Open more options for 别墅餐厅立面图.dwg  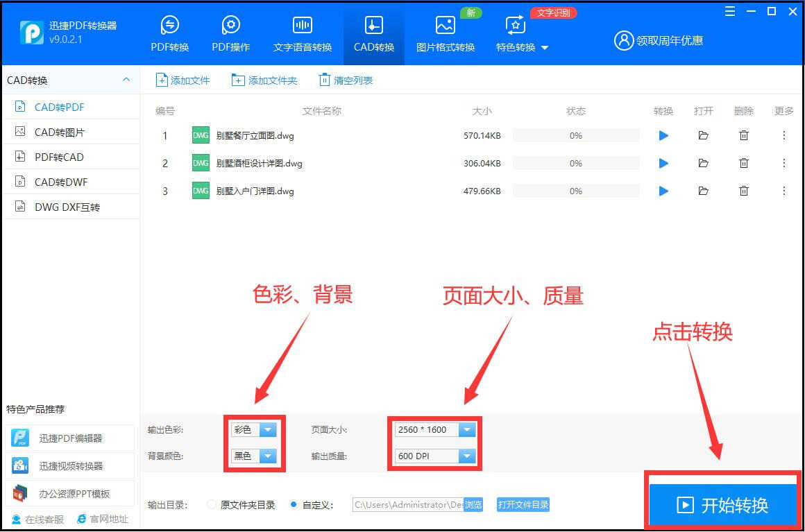784,135
